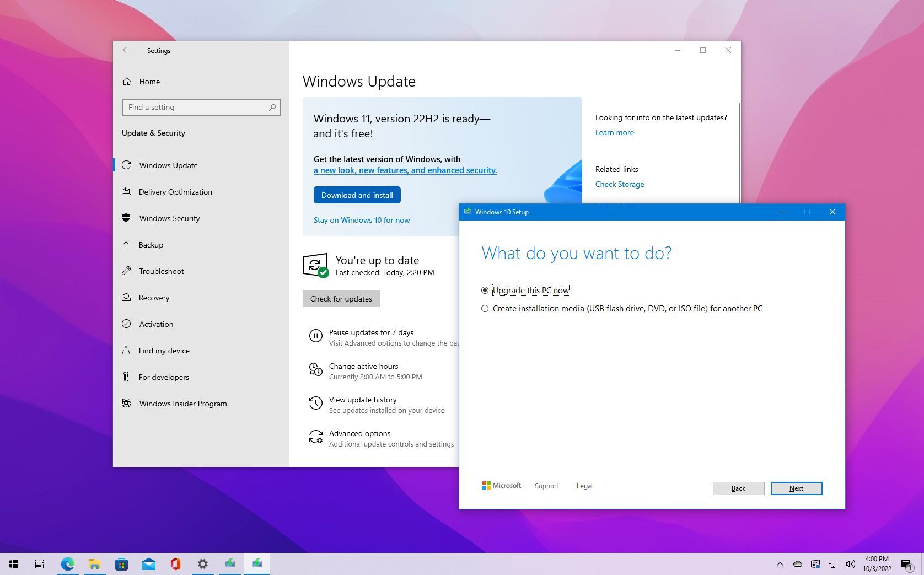Open the Activation page
The image size is (924, 575).
tap(156, 324)
